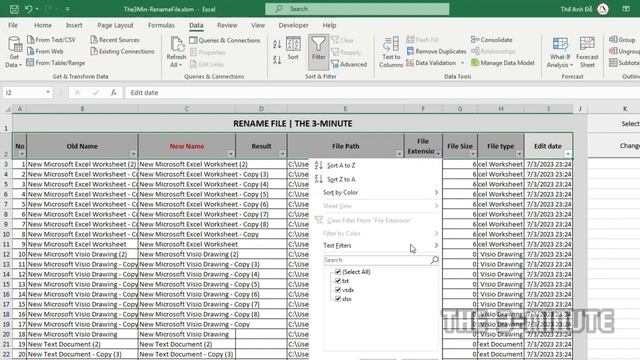Click Forecast Sheet
This screenshot has width=640, height=360.
pyautogui.click(x=587, y=52)
